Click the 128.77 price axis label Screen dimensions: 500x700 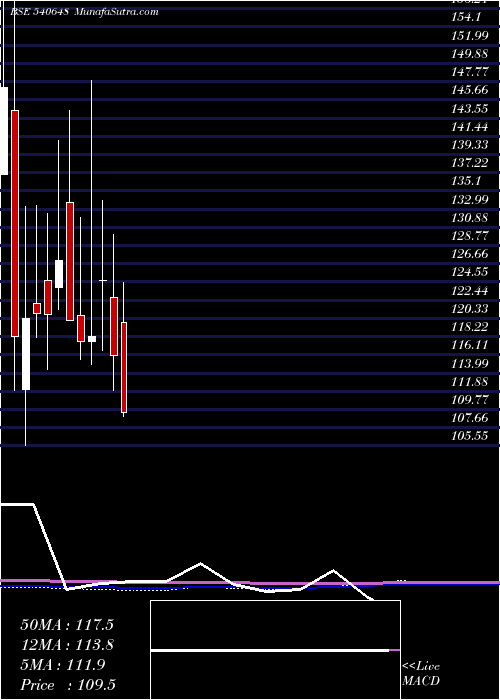pyautogui.click(x=470, y=235)
